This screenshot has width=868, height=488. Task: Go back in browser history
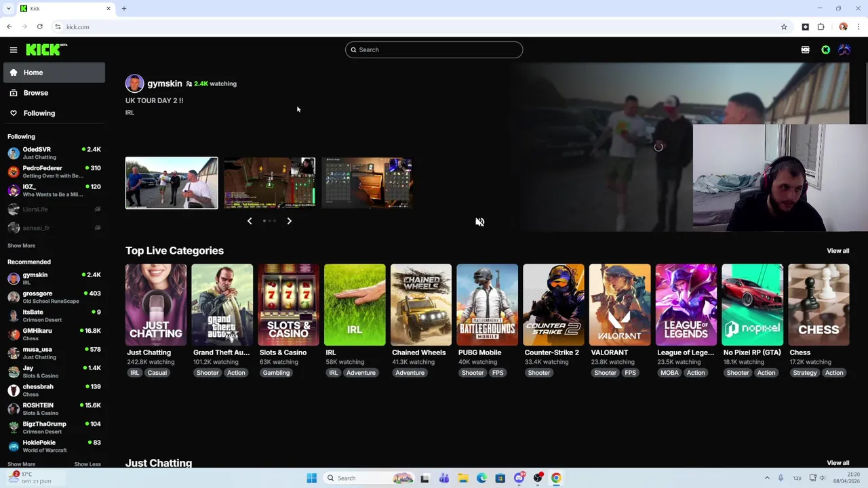click(9, 27)
